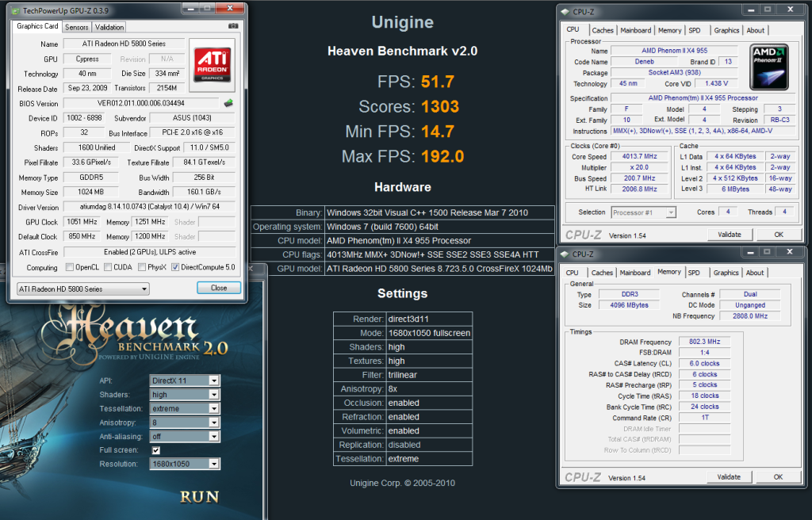Switch to the Sensors tab in GPU-Z
Viewport: 812px width, 520px height.
click(x=77, y=27)
